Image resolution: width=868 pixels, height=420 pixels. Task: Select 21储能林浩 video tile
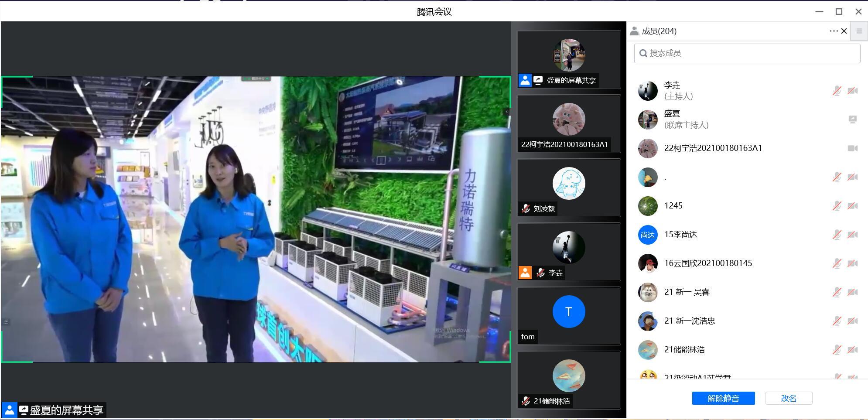[569, 380]
